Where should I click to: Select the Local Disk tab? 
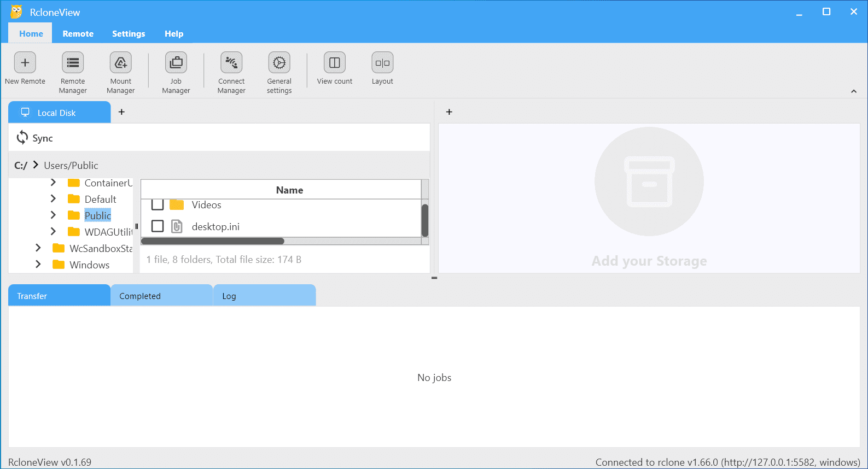(60, 112)
